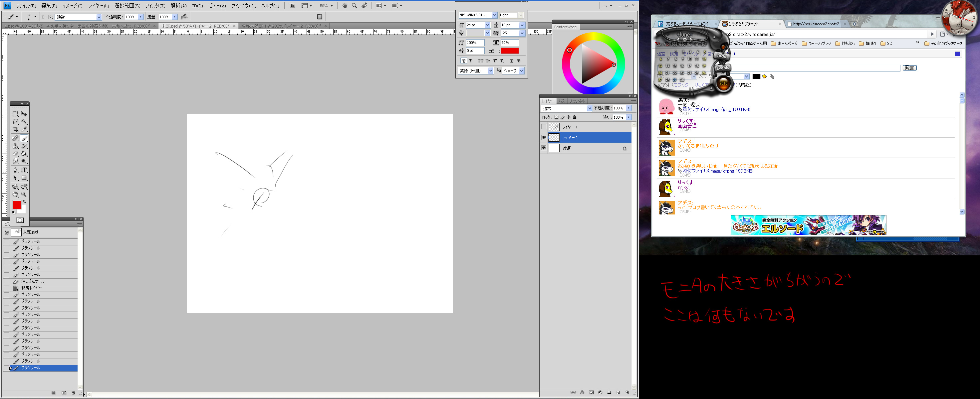Select the Smudge tool
Screen dimensions: 980x399
pos(15,161)
